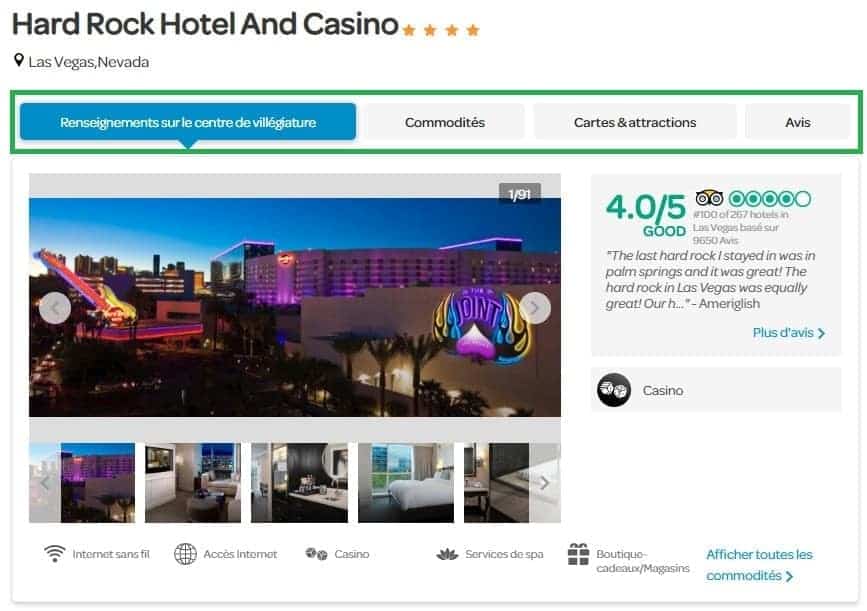Image resolution: width=867 pixels, height=611 pixels.
Task: Click the location pin icon beside Las Vegas
Action: (x=19, y=60)
